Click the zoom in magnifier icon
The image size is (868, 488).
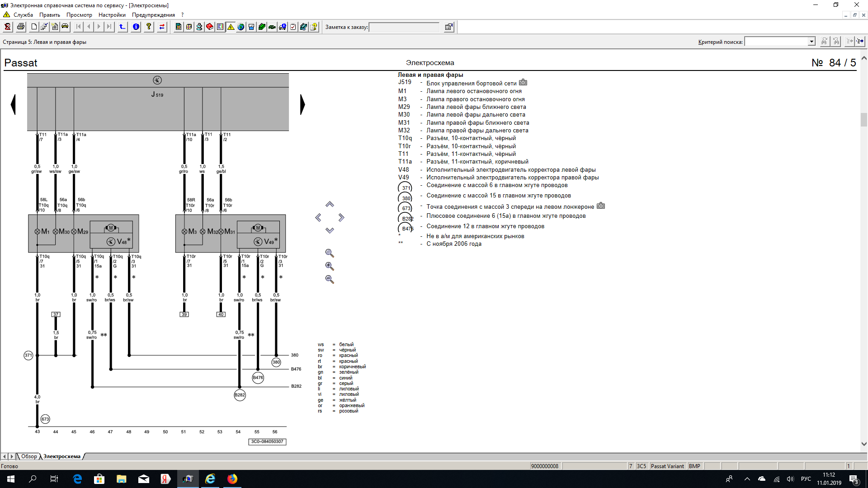point(330,266)
